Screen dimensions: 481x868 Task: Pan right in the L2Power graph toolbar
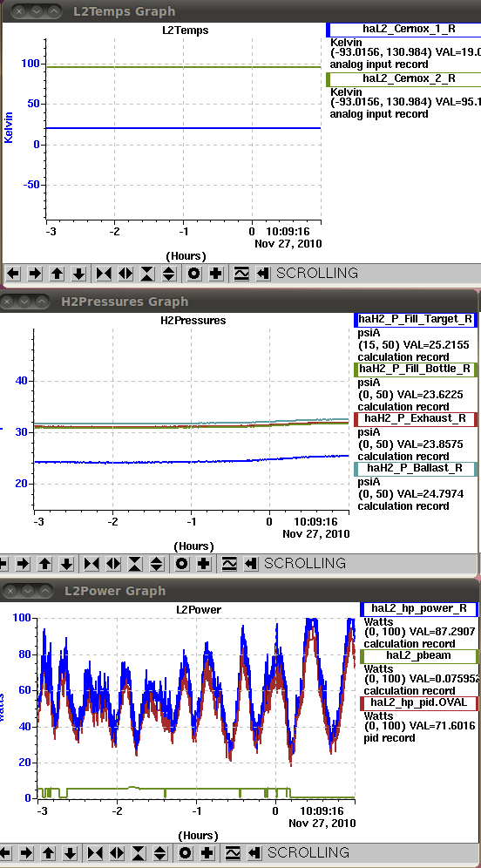click(x=26, y=852)
